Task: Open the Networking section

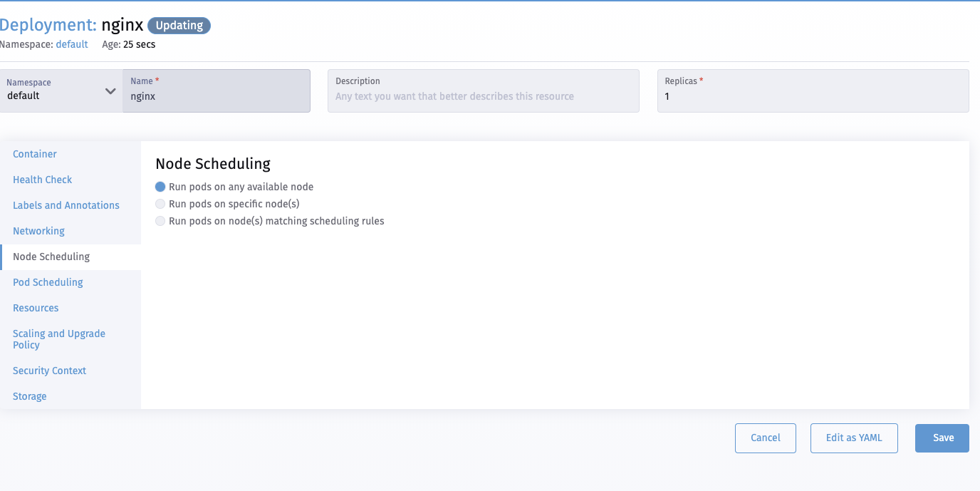Action: [x=38, y=231]
